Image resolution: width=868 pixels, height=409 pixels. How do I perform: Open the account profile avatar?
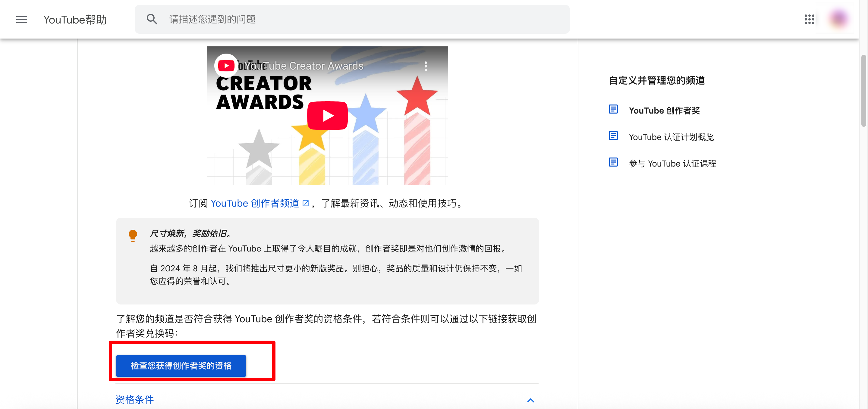pos(838,19)
